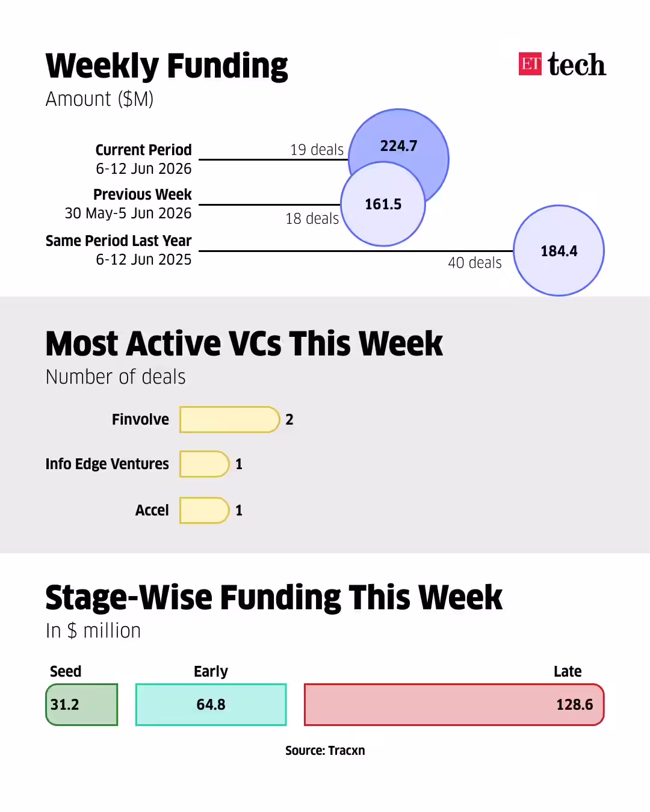Click the Same Period Last Year label
Screen dimensions: 650x812
click(x=119, y=241)
